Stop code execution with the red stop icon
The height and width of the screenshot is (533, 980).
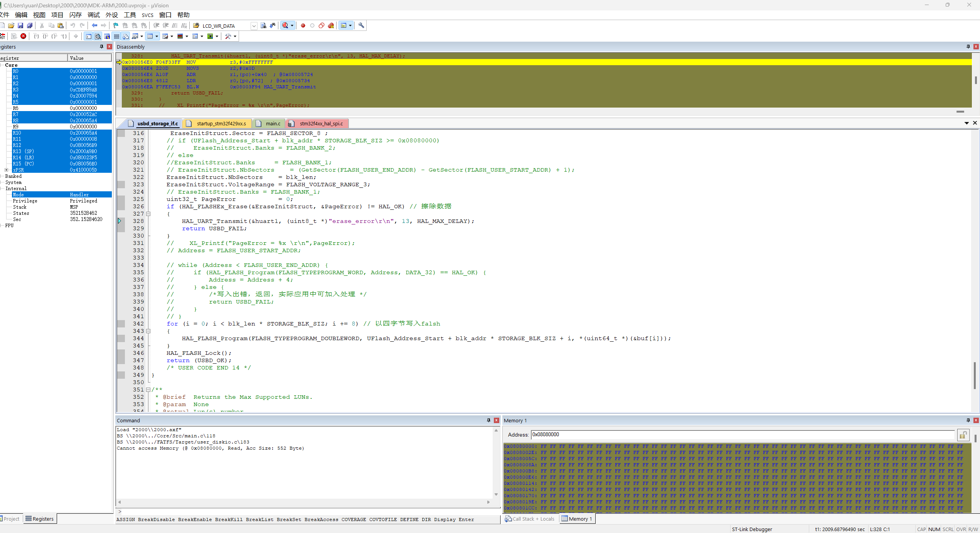pos(24,36)
